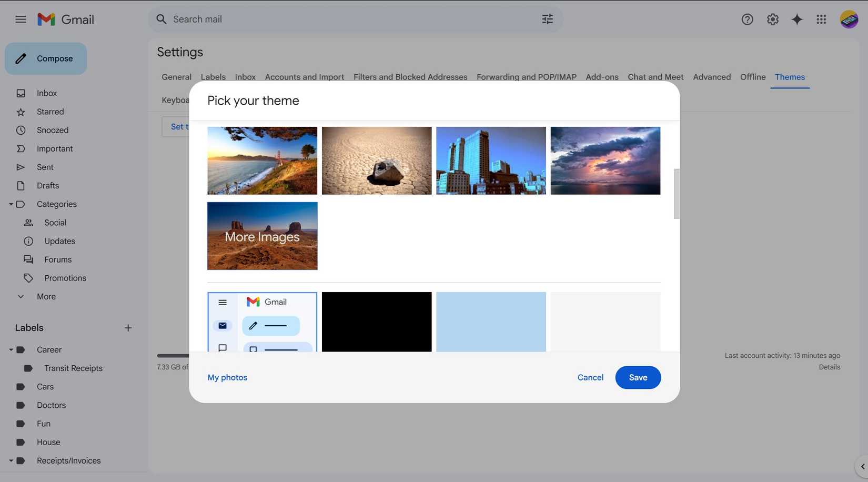Click the theme picker scrollbar

677,194
